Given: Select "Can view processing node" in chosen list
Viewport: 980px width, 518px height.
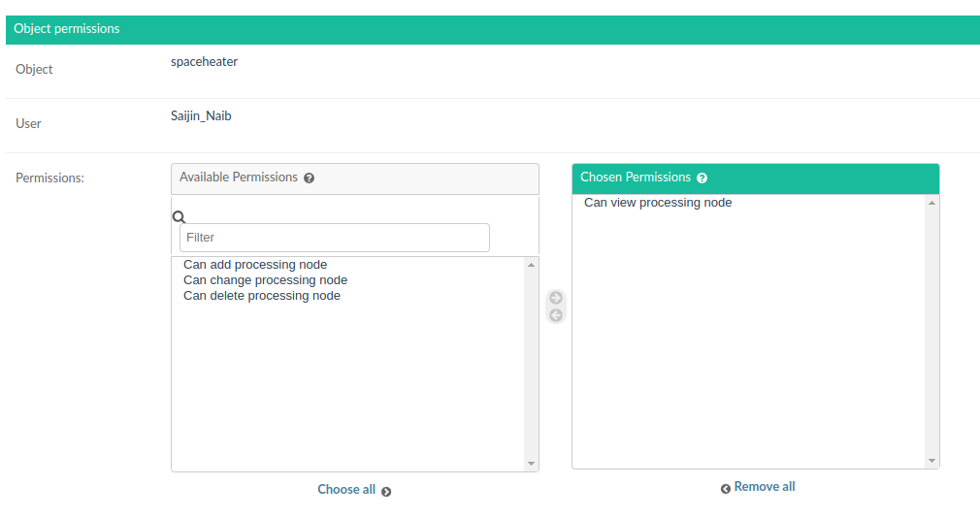Looking at the screenshot, I should tap(658, 203).
